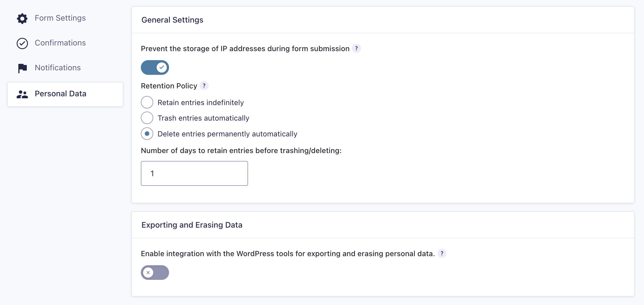The image size is (644, 305).
Task: Enable WordPress export and erase integration toggle
Action: click(x=155, y=273)
